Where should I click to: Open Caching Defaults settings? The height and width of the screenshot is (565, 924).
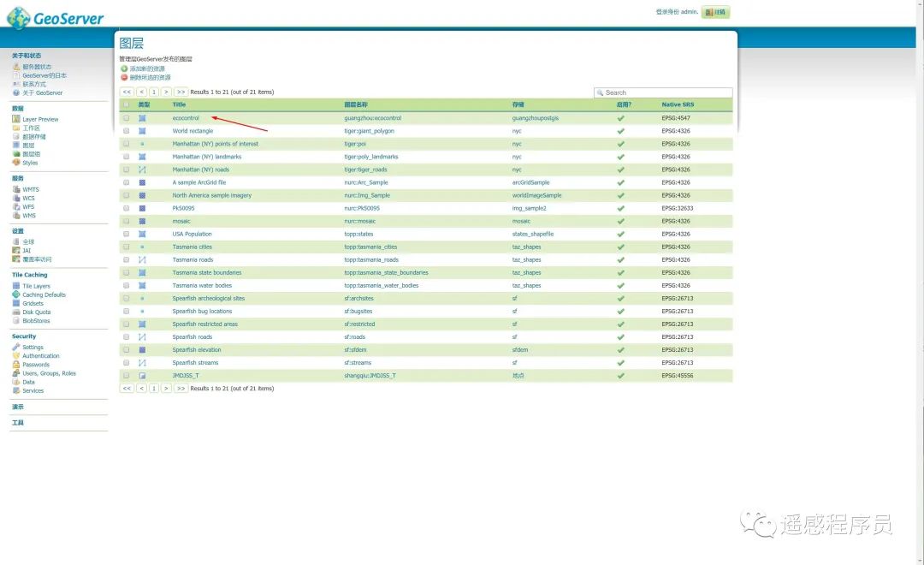[x=42, y=294]
